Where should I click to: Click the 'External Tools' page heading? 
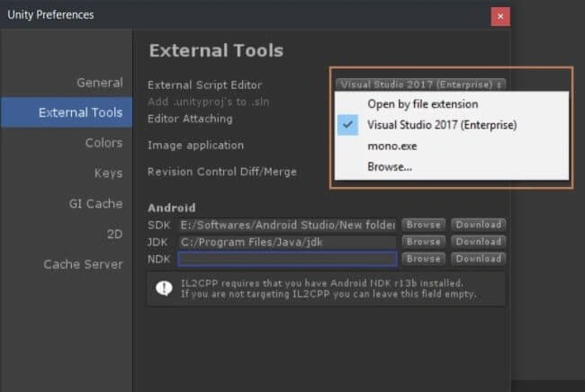[216, 50]
